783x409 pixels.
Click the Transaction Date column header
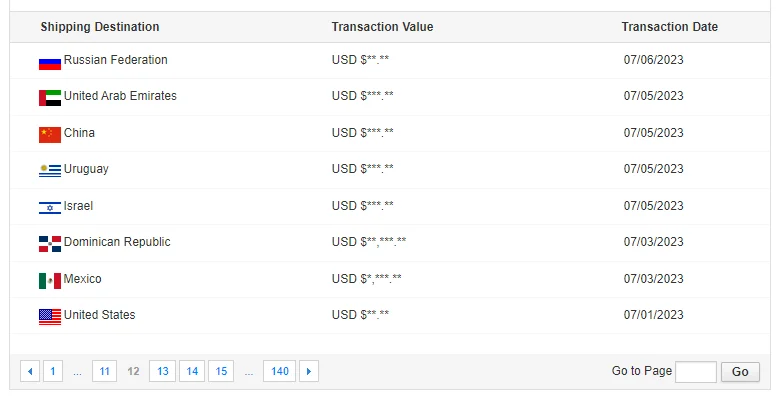669,27
